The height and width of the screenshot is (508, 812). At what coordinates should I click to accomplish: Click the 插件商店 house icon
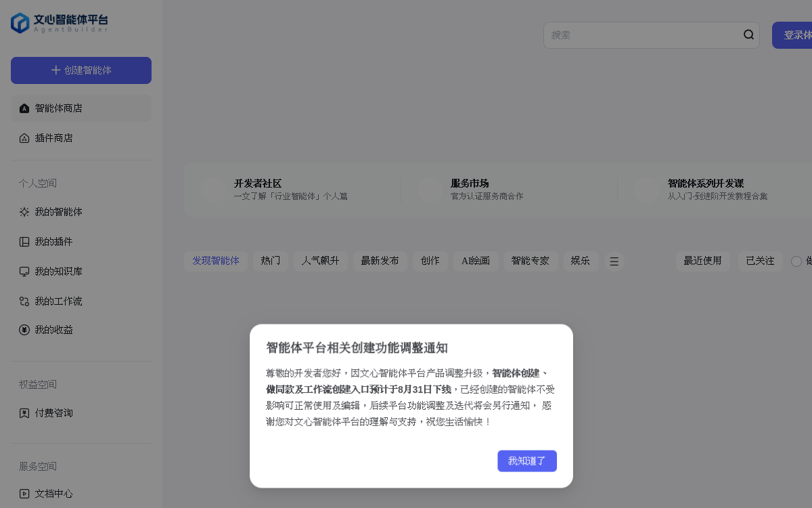(x=24, y=138)
